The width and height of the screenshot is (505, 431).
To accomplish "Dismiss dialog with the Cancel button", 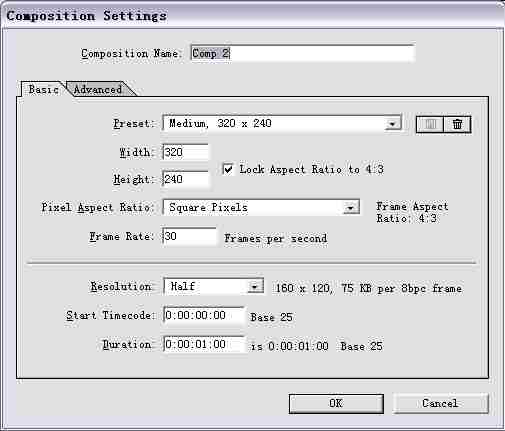I will [x=440, y=404].
